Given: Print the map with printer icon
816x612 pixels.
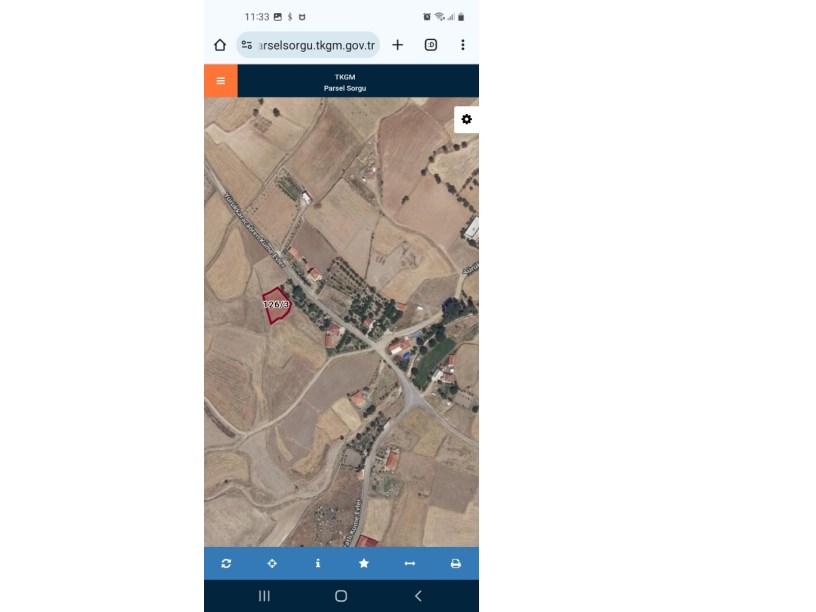Looking at the screenshot, I should pos(455,563).
